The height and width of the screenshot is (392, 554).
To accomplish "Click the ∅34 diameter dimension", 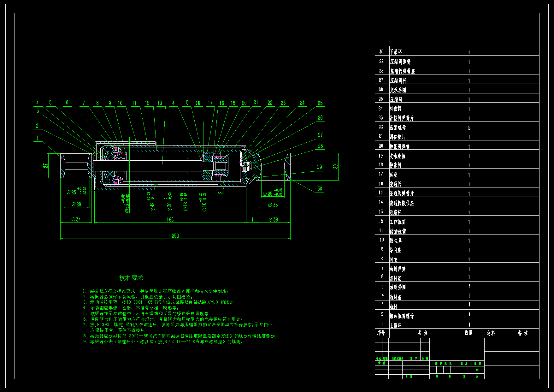I will coord(76,219).
